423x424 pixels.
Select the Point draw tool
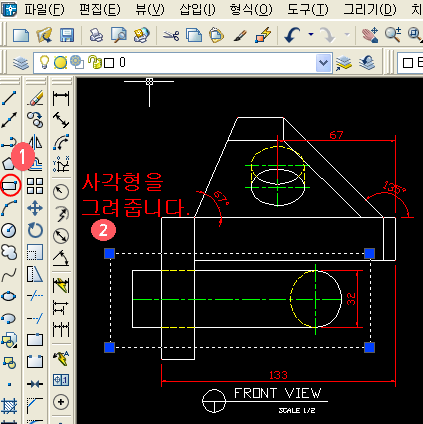pos(9,384)
